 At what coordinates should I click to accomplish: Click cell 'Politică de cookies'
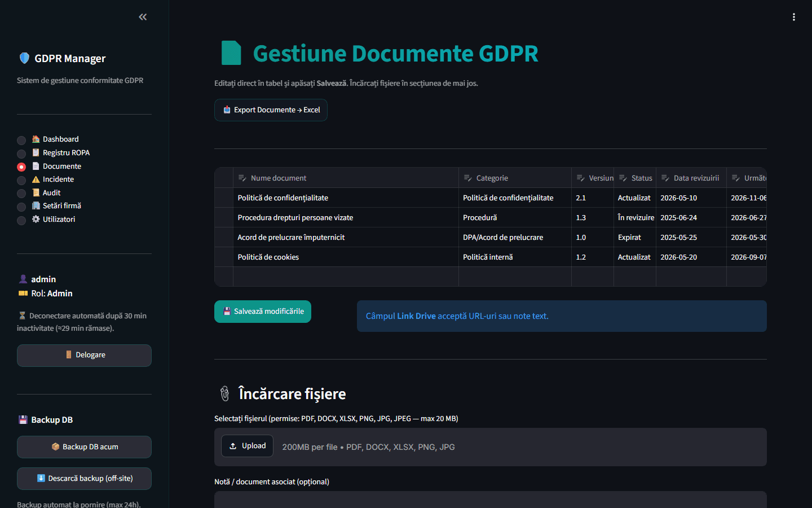click(x=346, y=257)
